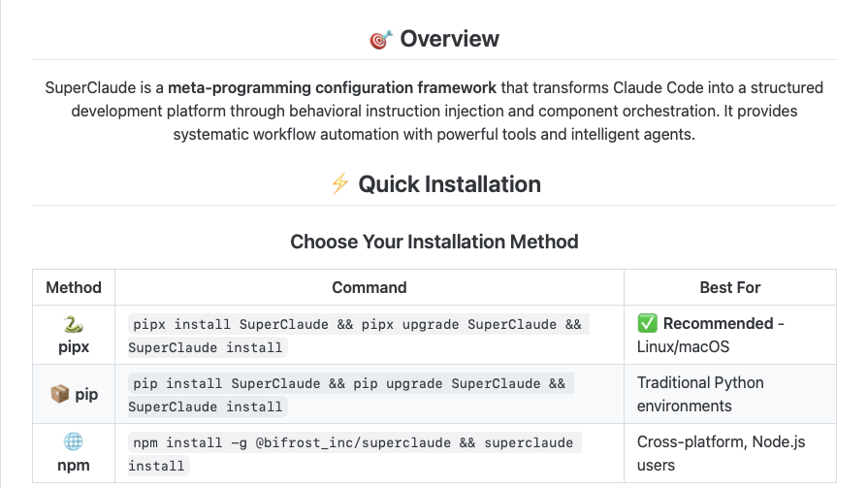
Task: Click the Method column header
Action: click(x=74, y=287)
